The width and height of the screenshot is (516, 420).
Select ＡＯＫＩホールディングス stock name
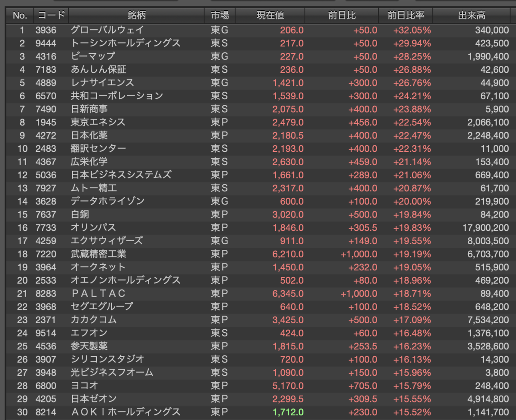[x=126, y=412]
